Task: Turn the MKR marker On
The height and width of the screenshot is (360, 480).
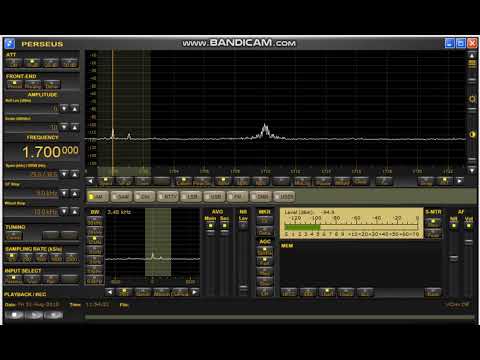Action: [265, 220]
